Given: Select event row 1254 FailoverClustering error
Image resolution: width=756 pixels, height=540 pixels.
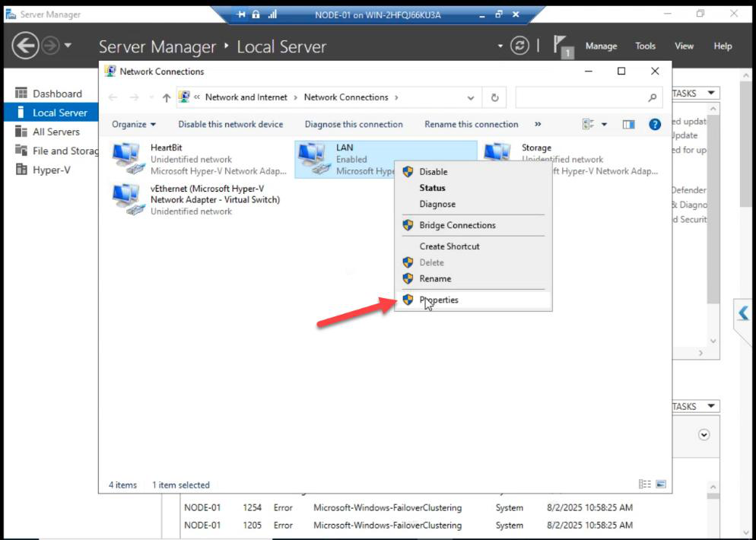Looking at the screenshot, I should (x=409, y=508).
